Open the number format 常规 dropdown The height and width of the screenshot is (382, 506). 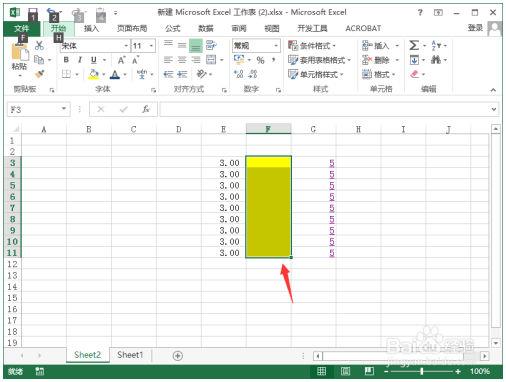click(x=276, y=46)
